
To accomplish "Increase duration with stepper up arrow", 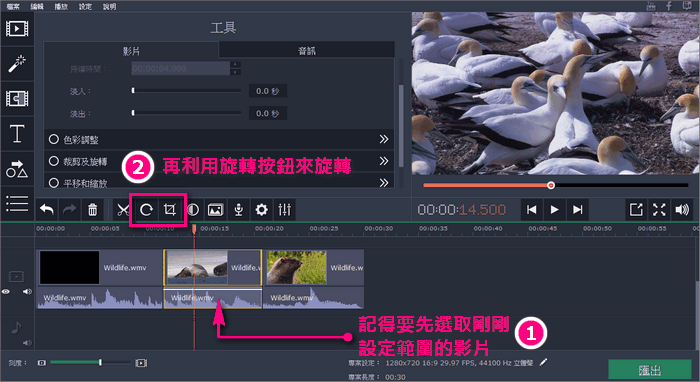I will (235, 65).
